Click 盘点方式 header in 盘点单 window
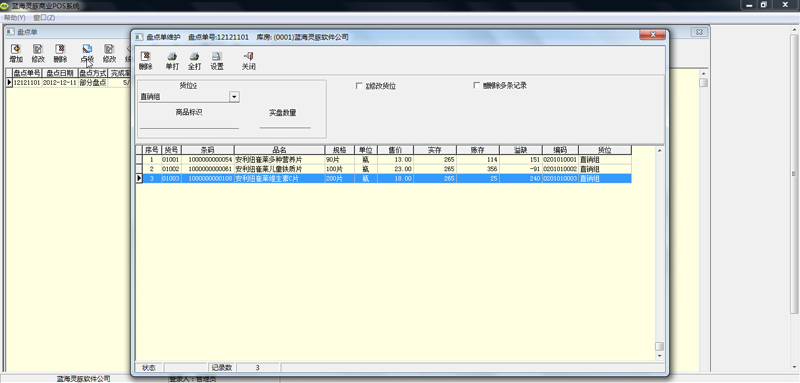Viewport: 800px width, 383px height. pos(93,73)
